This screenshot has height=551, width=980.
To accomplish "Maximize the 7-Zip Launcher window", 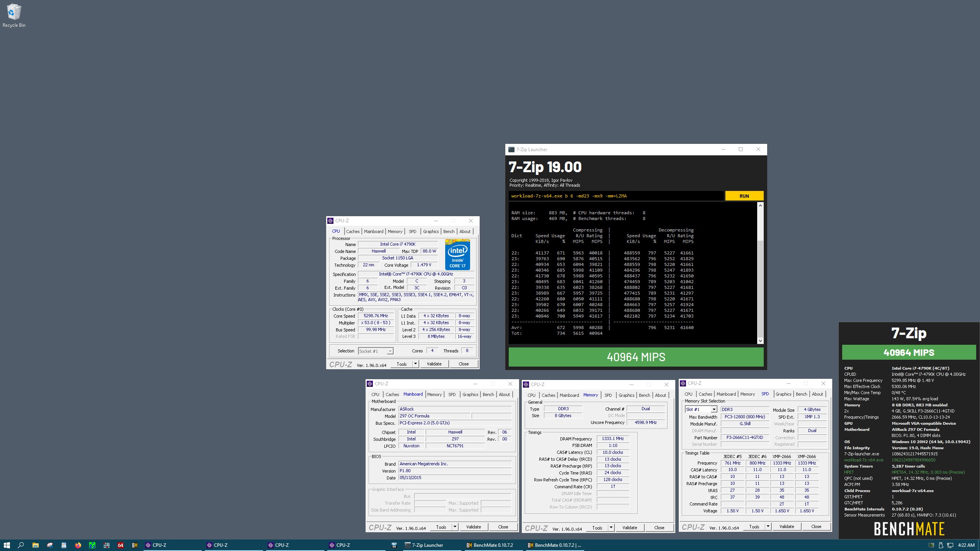I will [741, 150].
